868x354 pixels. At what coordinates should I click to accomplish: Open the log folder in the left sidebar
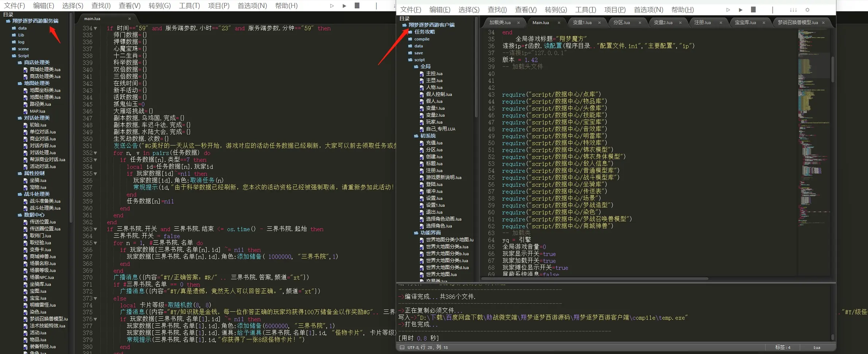pos(21,42)
